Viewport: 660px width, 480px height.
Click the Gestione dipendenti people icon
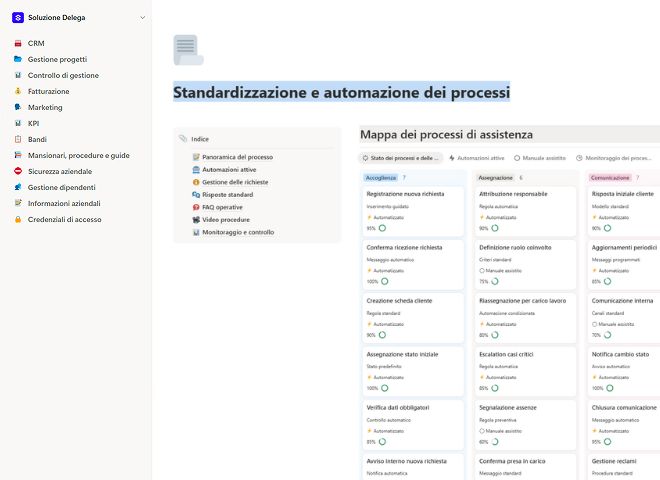[x=18, y=187]
